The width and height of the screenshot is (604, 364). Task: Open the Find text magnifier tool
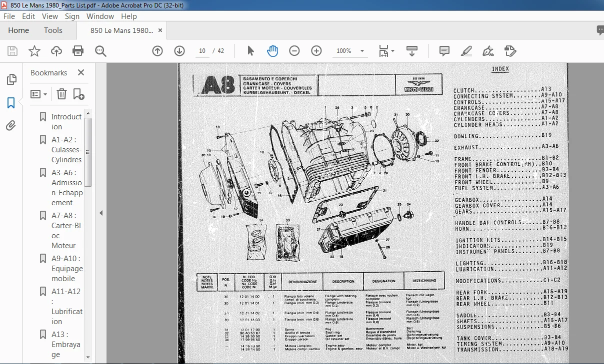point(100,51)
